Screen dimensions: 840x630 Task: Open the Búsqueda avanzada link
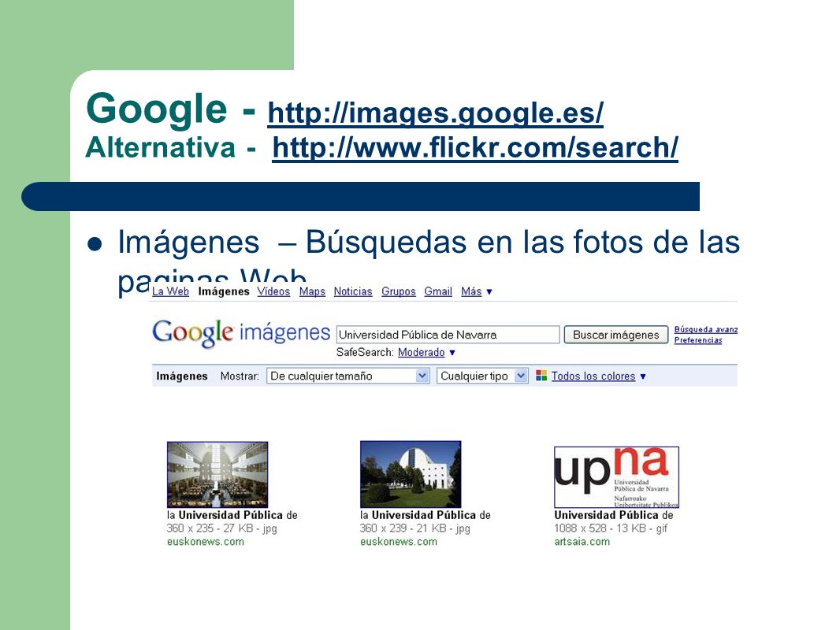705,329
